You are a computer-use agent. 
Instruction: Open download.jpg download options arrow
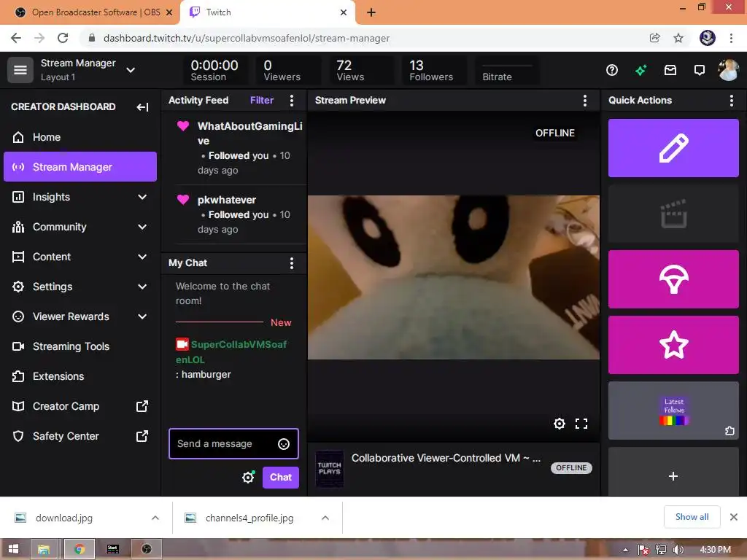click(155, 518)
